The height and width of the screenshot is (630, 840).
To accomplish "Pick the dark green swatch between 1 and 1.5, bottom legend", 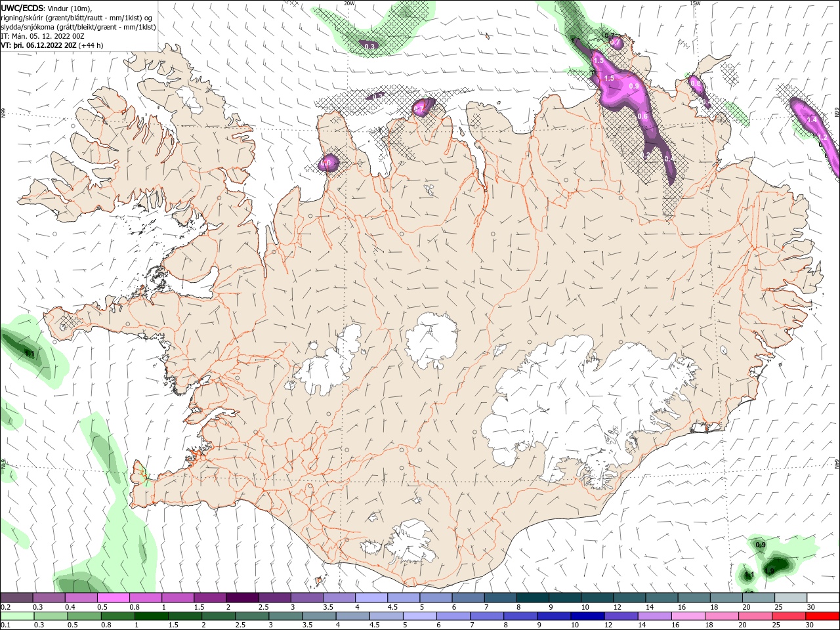I will [151, 616].
